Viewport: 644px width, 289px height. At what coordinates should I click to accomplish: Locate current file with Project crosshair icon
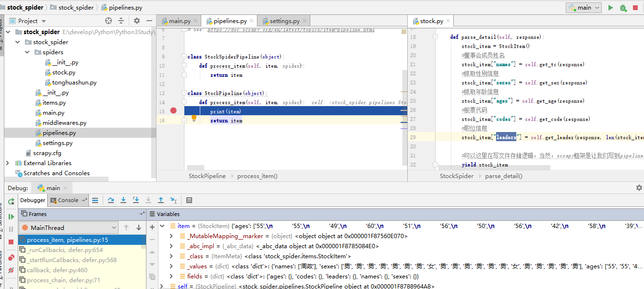coord(109,21)
